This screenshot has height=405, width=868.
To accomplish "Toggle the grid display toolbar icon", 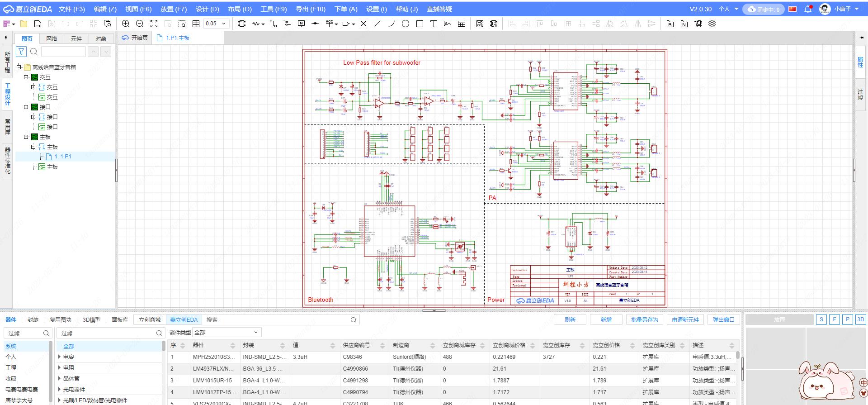I will (196, 24).
